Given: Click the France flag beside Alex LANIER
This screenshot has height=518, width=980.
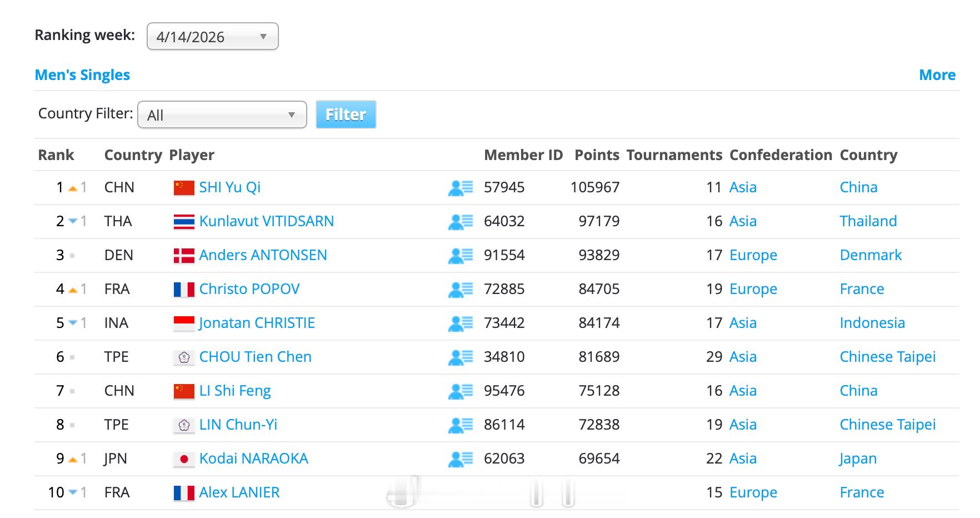Looking at the screenshot, I should (184, 493).
